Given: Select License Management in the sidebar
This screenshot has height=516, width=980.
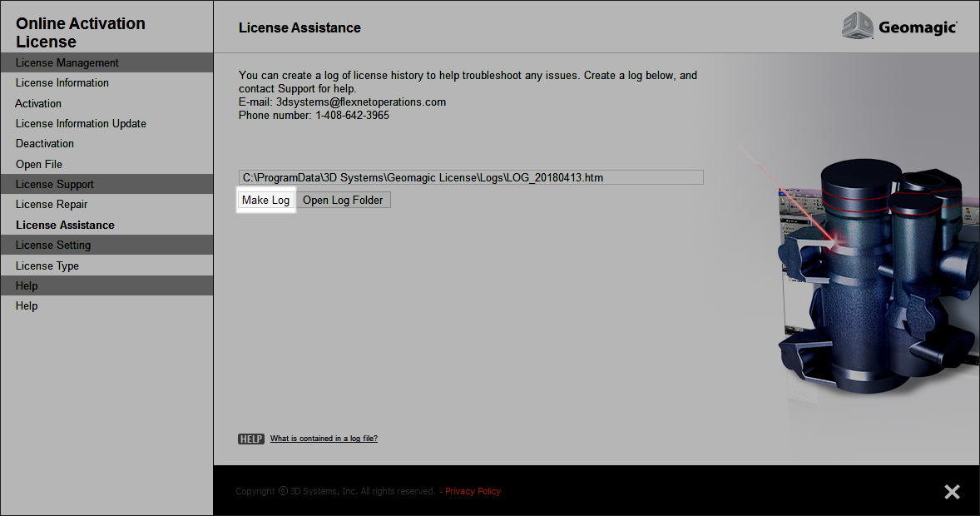Looking at the screenshot, I should coord(67,62).
